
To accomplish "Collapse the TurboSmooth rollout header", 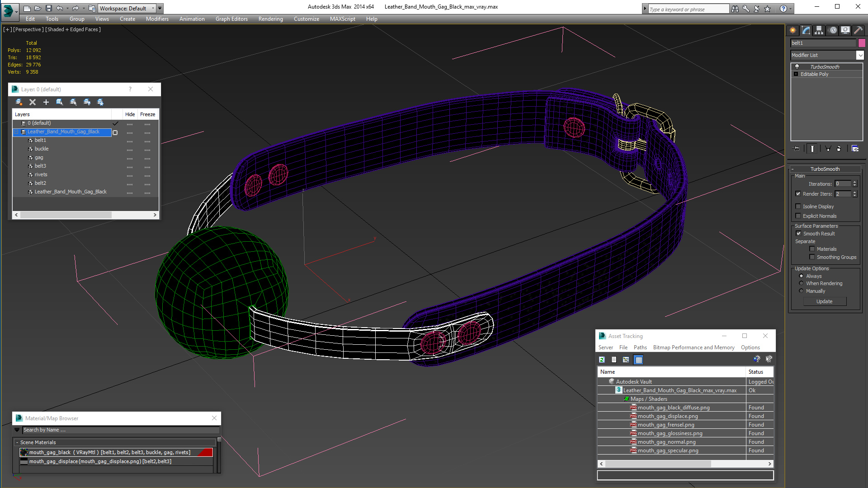I will click(x=825, y=169).
